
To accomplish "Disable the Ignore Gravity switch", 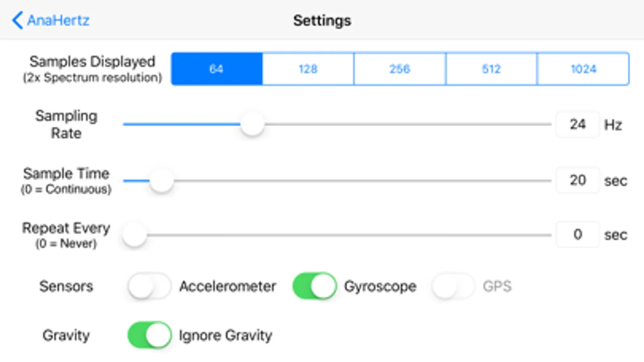I will click(149, 335).
